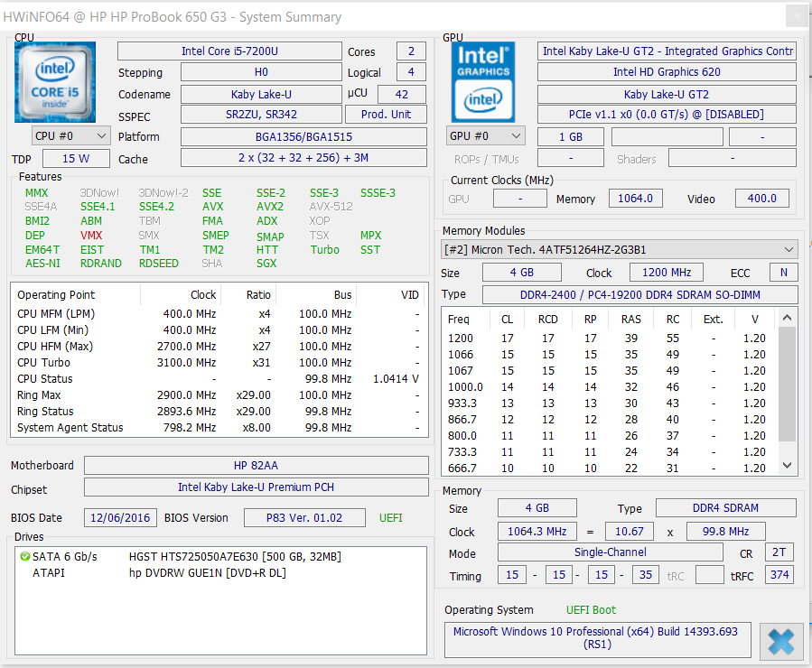Click the Memory Type DDR4 SDRAM field

pos(725,508)
